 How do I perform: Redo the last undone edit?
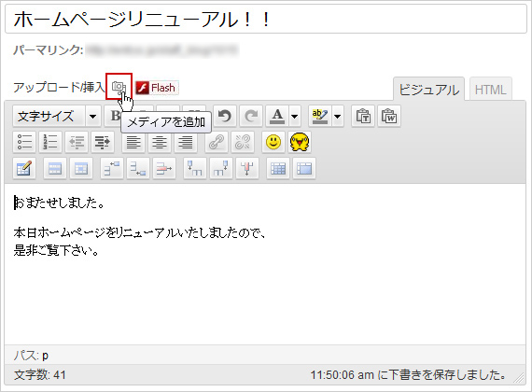251,117
